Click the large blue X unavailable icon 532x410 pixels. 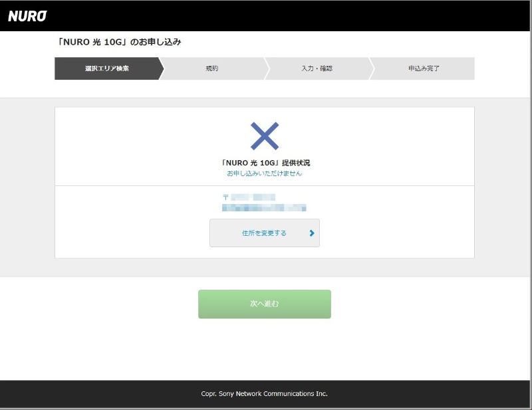click(x=264, y=136)
